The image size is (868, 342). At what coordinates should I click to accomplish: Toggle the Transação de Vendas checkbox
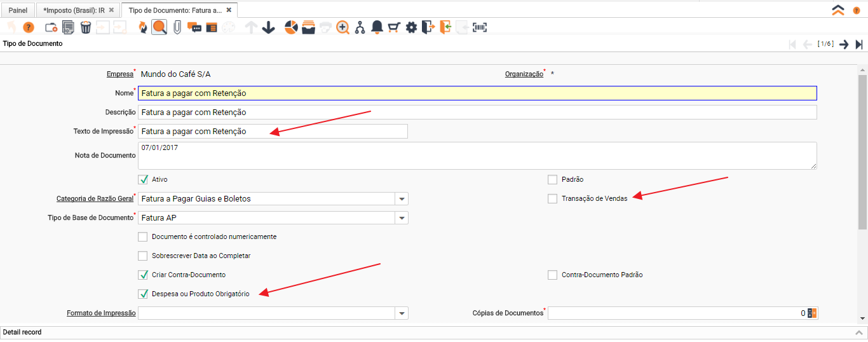pos(552,198)
